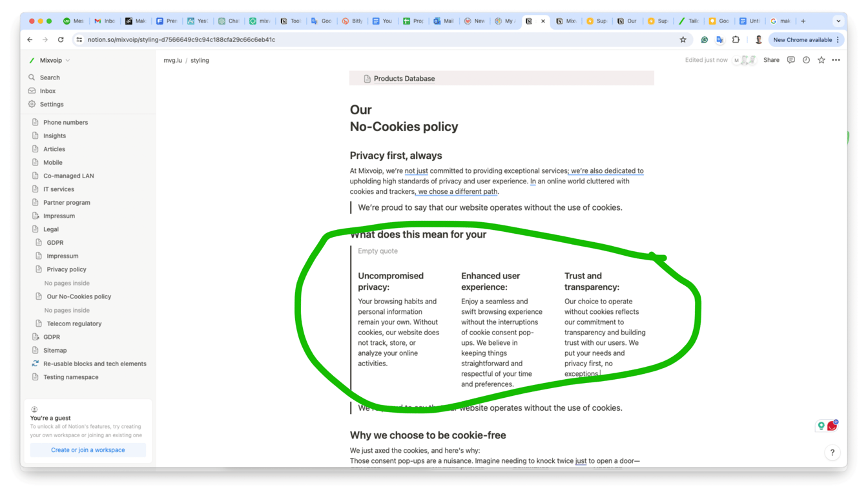Bookmark this URL with Chrome star icon
Image resolution: width=868 pixels, height=496 pixels.
point(683,39)
